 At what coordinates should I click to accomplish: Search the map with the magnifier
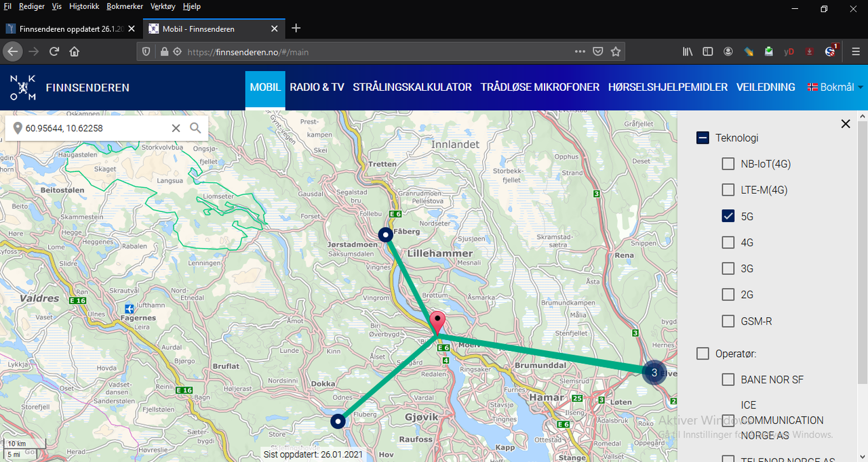pos(195,128)
